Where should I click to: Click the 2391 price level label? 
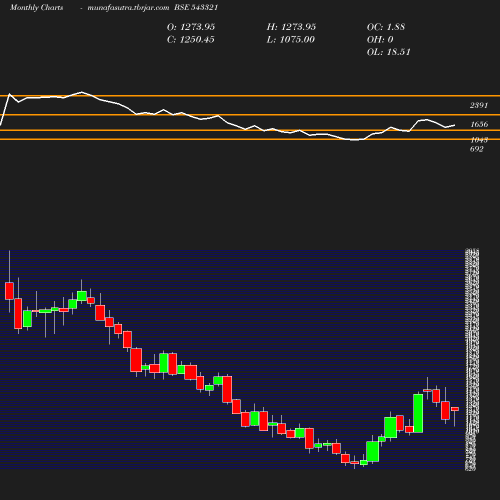point(479,105)
